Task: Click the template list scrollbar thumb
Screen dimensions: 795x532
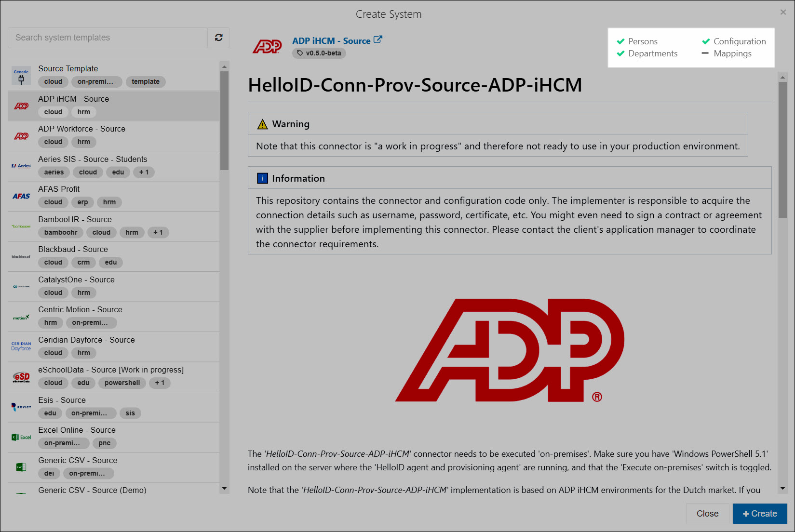Action: pyautogui.click(x=224, y=120)
